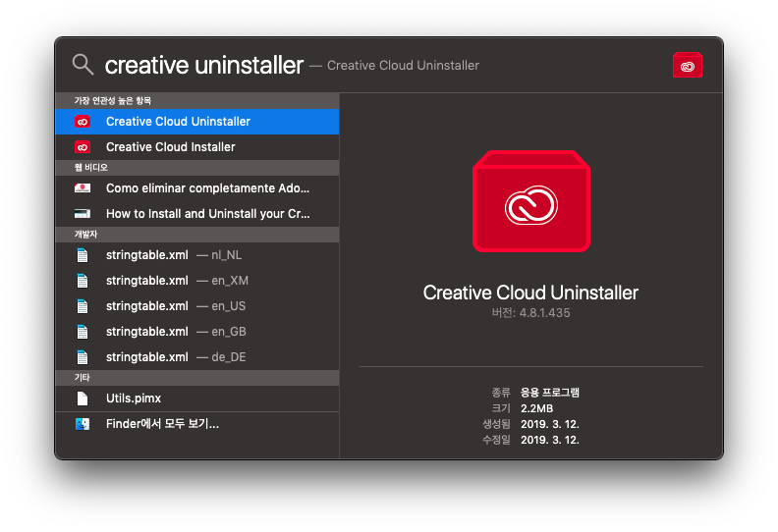
Task: Select the stringtable.xml de_DE file
Action: (197, 357)
